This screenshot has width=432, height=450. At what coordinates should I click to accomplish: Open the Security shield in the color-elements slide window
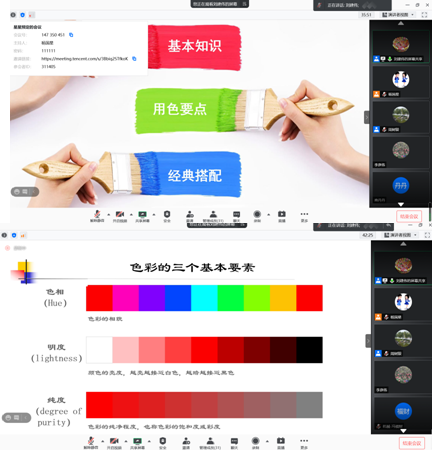[x=163, y=443]
